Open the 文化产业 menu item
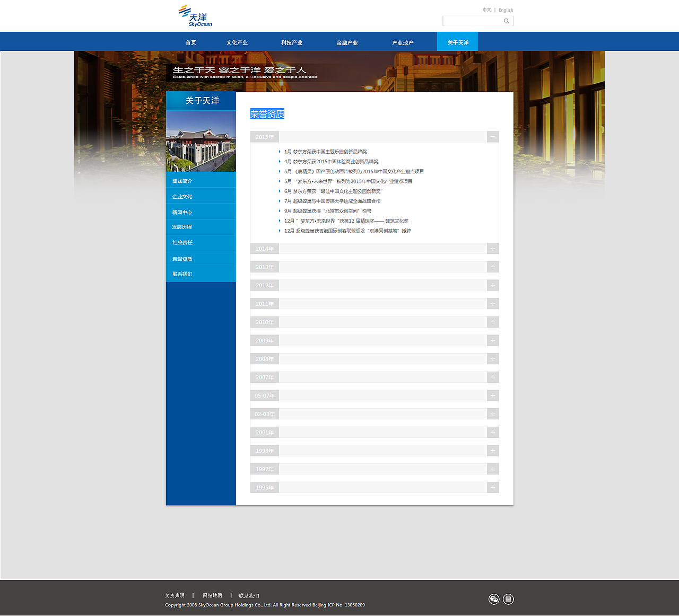 pyautogui.click(x=237, y=42)
